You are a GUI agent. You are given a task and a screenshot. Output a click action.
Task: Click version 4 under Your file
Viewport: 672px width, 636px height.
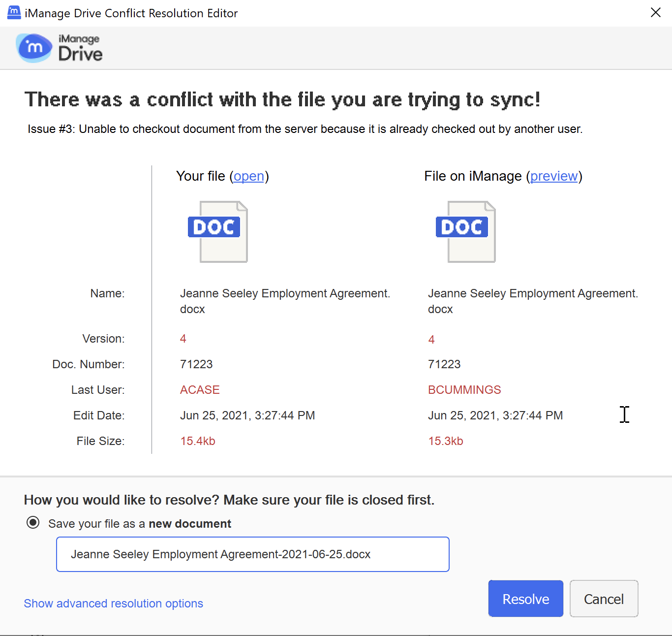tap(183, 338)
